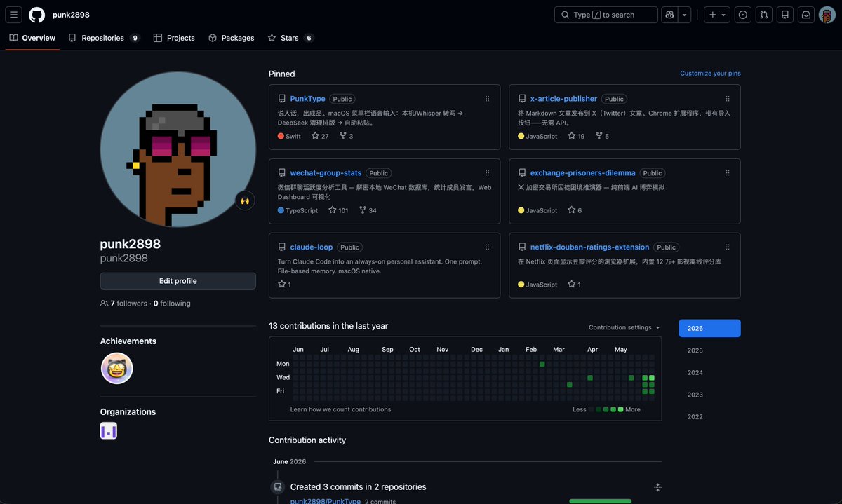The width and height of the screenshot is (842, 504).
Task: Open the exchange-prisoners-dilemma repository link
Action: [x=583, y=173]
